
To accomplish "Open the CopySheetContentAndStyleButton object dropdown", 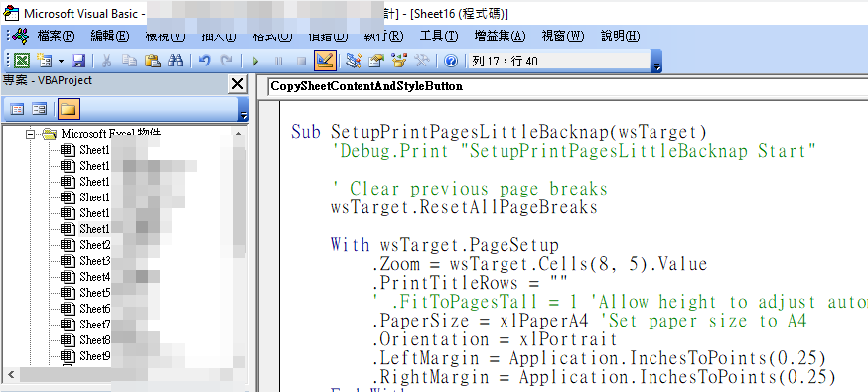I will tap(568, 86).
